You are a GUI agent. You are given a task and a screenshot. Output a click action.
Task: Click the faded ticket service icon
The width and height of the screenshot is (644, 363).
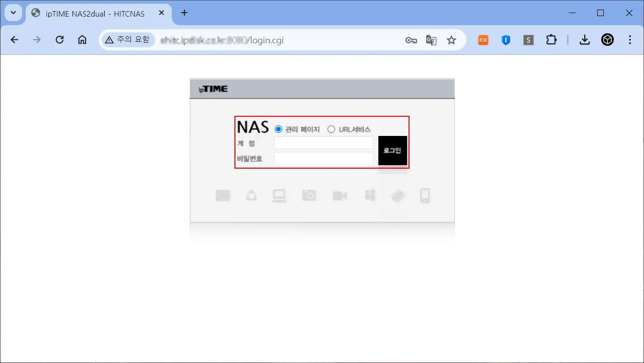pos(398,196)
